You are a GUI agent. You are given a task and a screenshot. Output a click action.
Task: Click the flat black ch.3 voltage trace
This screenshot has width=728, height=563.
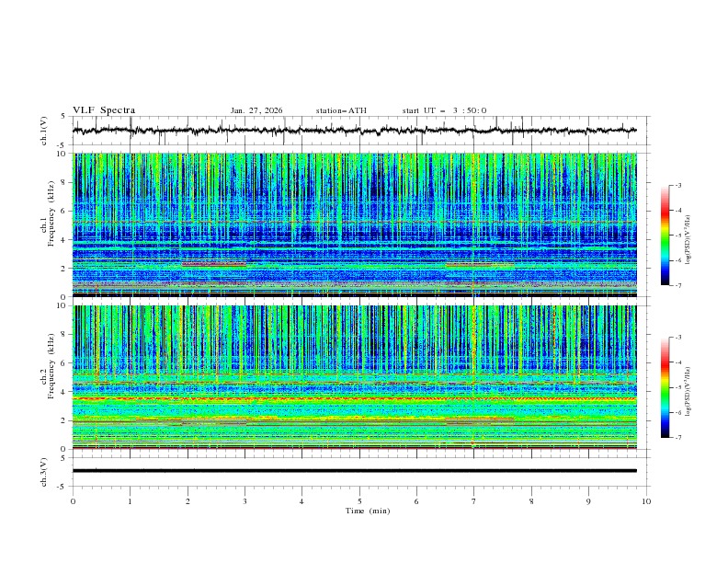pyautogui.click(x=354, y=471)
